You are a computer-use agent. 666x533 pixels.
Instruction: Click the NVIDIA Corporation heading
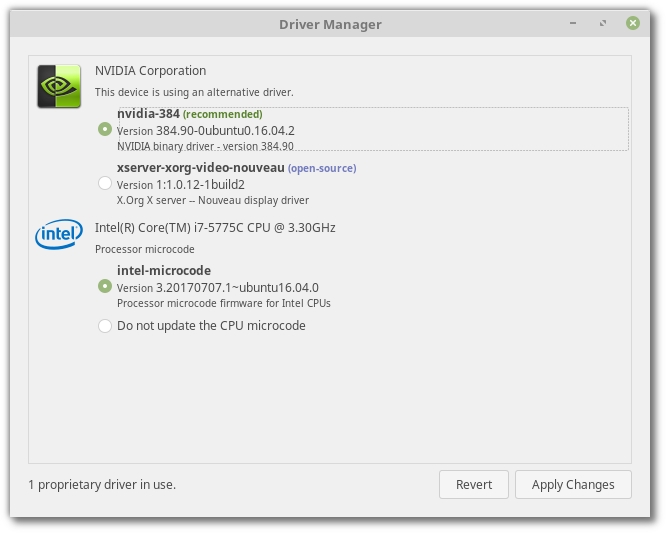(150, 71)
